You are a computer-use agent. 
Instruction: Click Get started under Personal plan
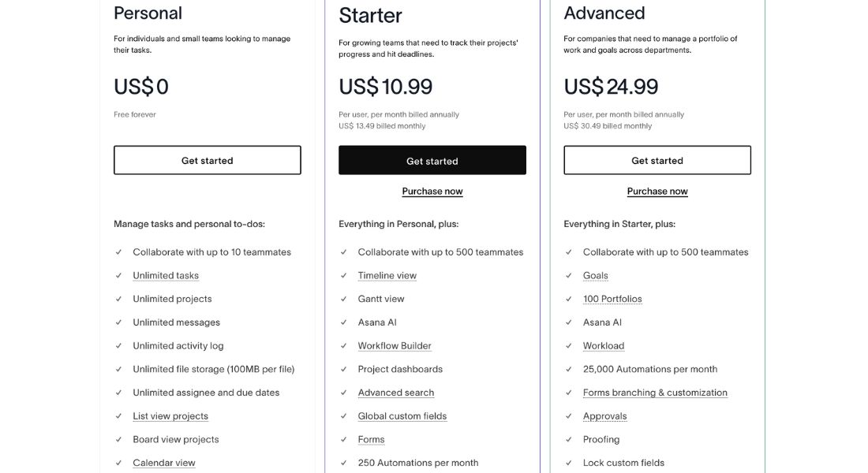(207, 161)
